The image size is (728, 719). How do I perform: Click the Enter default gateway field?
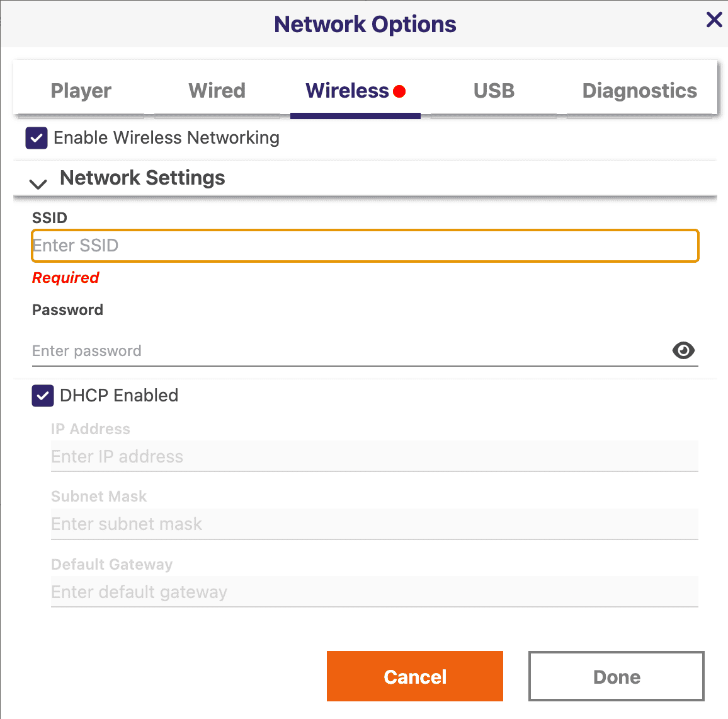click(x=374, y=592)
